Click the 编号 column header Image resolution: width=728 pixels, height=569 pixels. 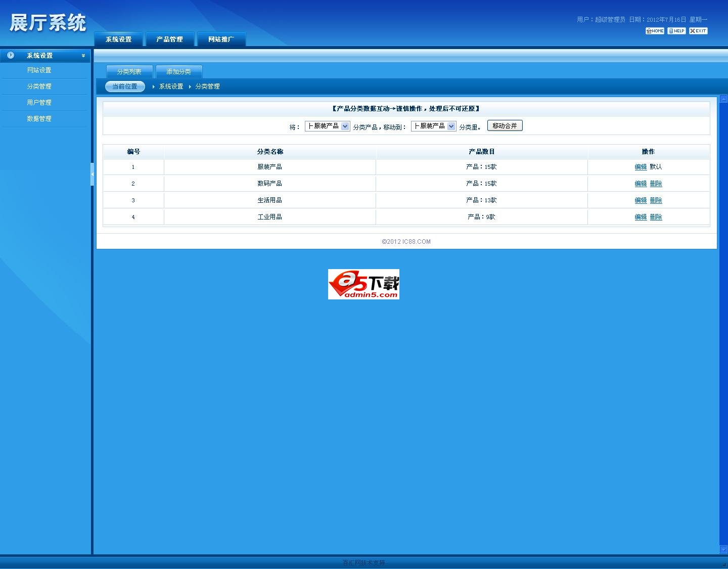(133, 152)
